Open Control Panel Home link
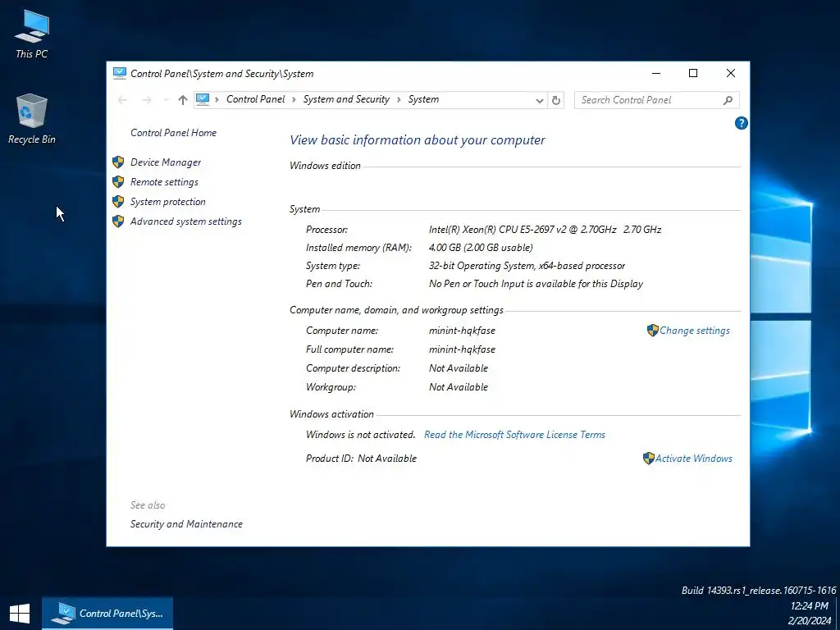Screen dimensions: 840x630 click(174, 133)
